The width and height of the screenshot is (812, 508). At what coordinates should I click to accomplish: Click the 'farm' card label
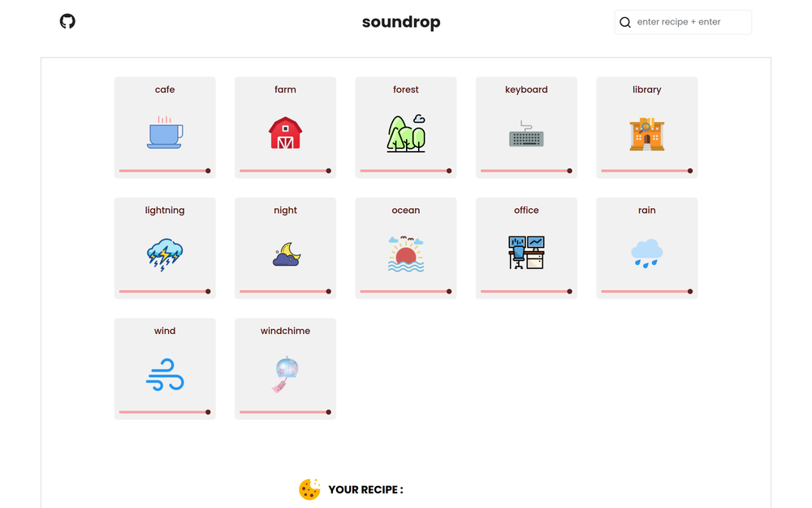click(285, 89)
